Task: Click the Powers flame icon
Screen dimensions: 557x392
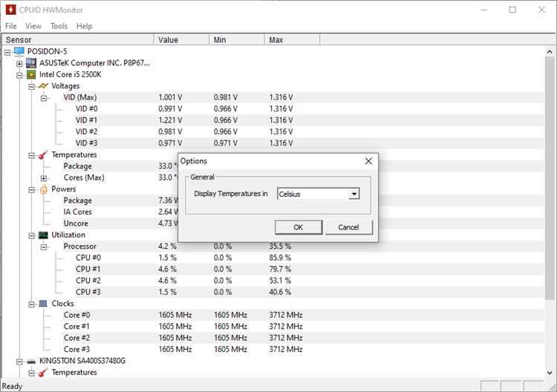Action: (x=43, y=189)
